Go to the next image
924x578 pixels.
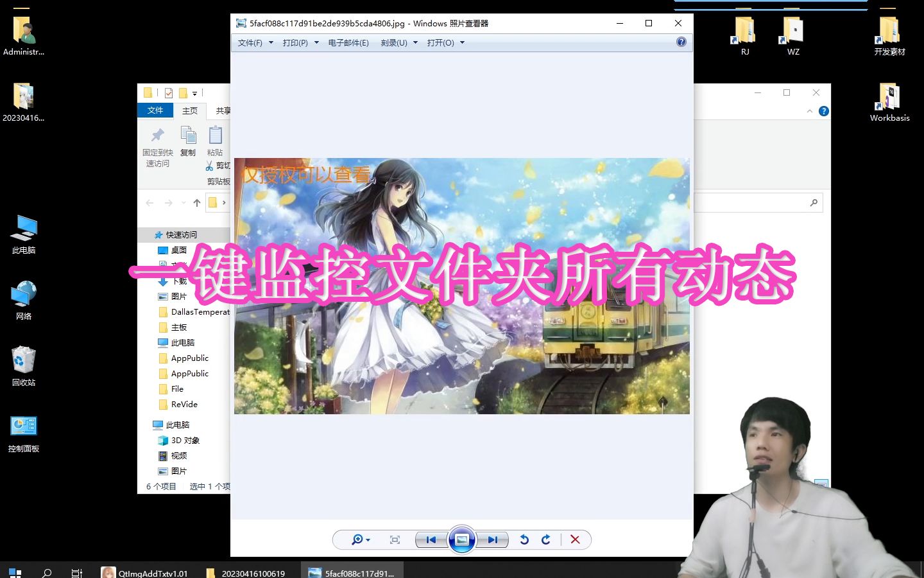493,539
